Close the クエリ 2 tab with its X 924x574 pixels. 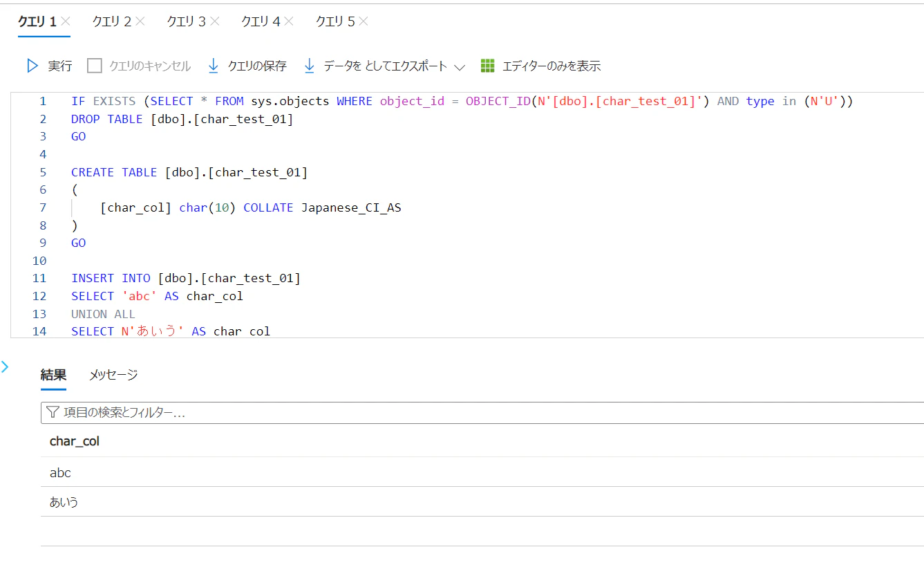pyautogui.click(x=140, y=21)
